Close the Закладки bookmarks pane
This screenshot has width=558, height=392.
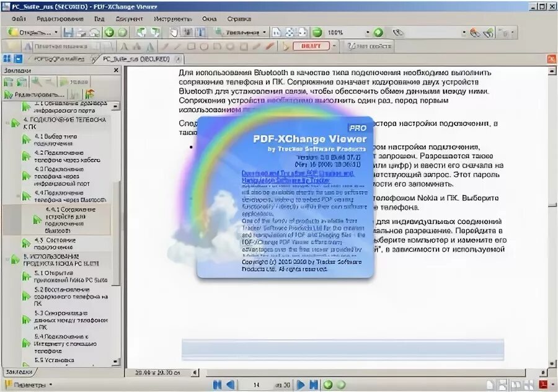click(x=116, y=71)
